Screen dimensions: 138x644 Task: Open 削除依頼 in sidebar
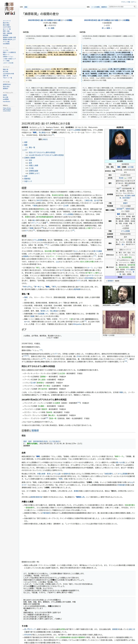click(x=5, y=35)
